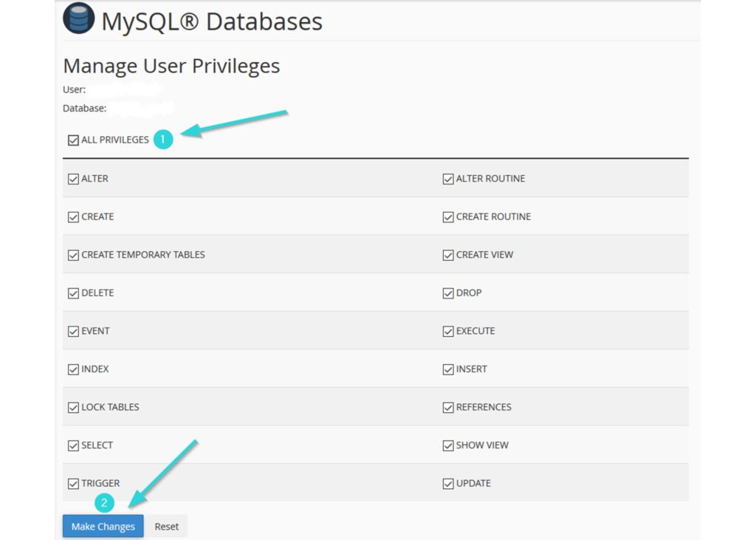Uncheck the ALTER privilege
The height and width of the screenshot is (540, 756).
[x=73, y=179]
